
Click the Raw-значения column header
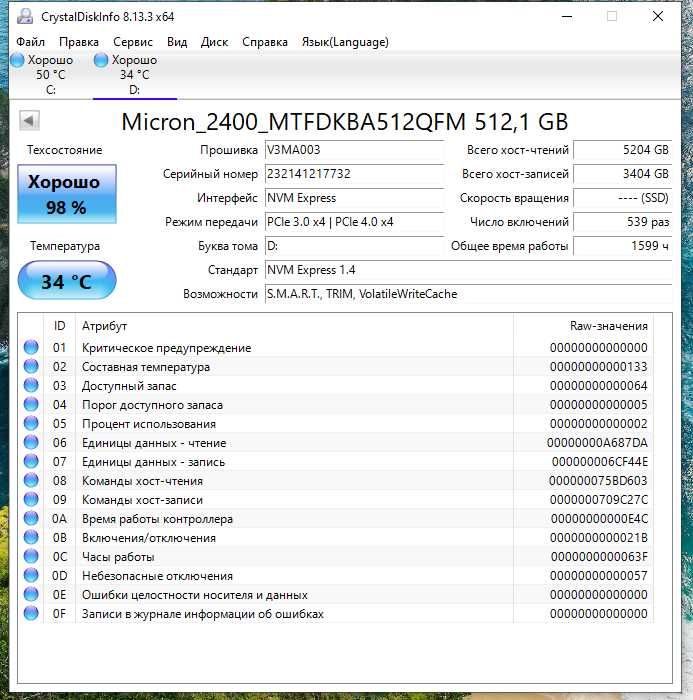584,326
